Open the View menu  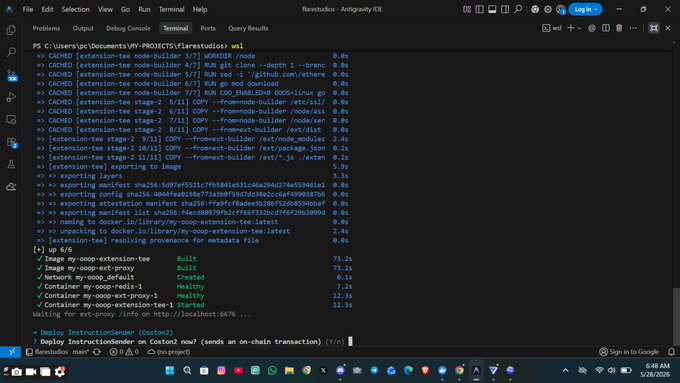[x=105, y=9]
